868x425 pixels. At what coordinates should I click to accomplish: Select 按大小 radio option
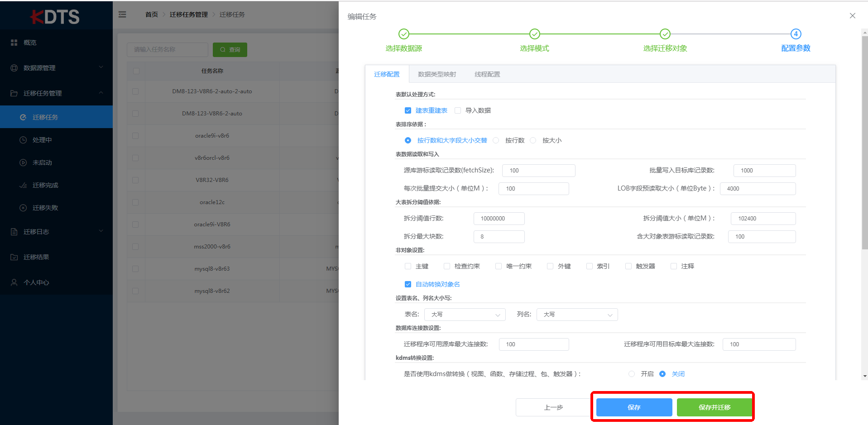click(x=533, y=140)
